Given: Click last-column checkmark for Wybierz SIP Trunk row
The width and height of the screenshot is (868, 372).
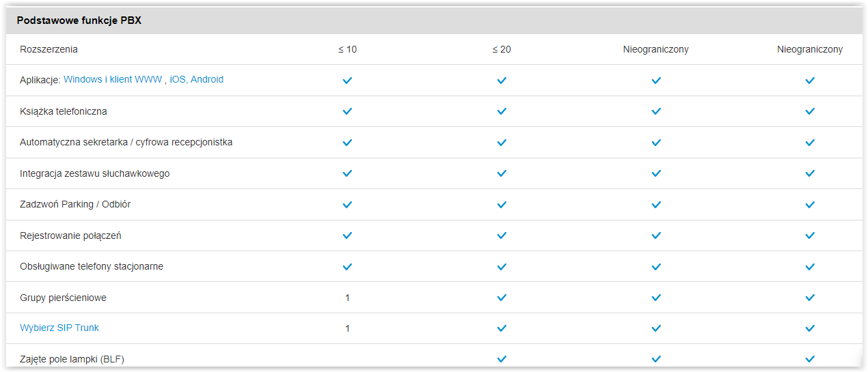Looking at the screenshot, I should tap(810, 328).
